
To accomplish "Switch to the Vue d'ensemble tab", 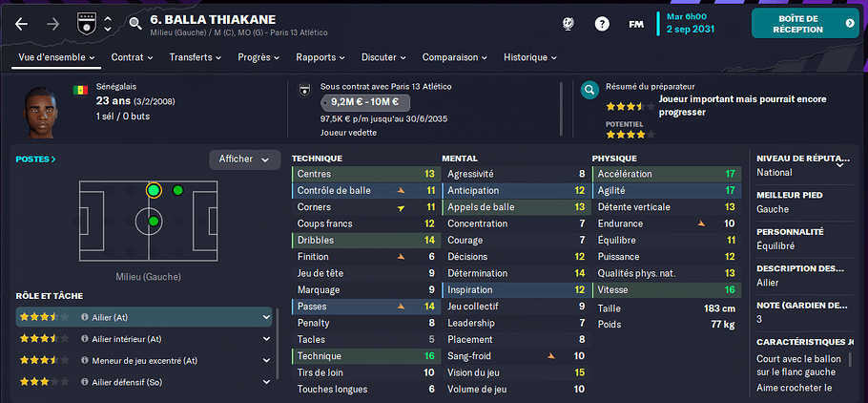I will coord(53,57).
